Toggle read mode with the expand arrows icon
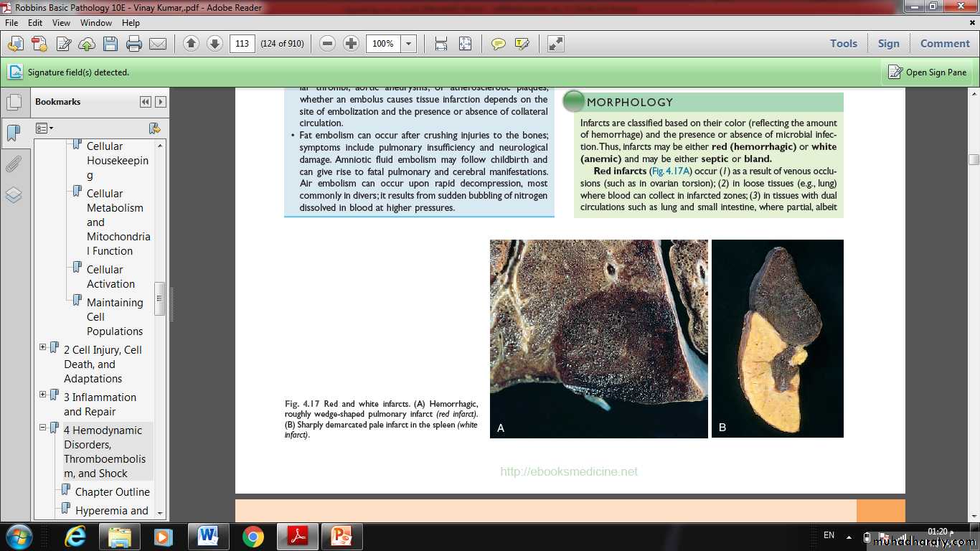The height and width of the screenshot is (551, 980). pos(555,44)
